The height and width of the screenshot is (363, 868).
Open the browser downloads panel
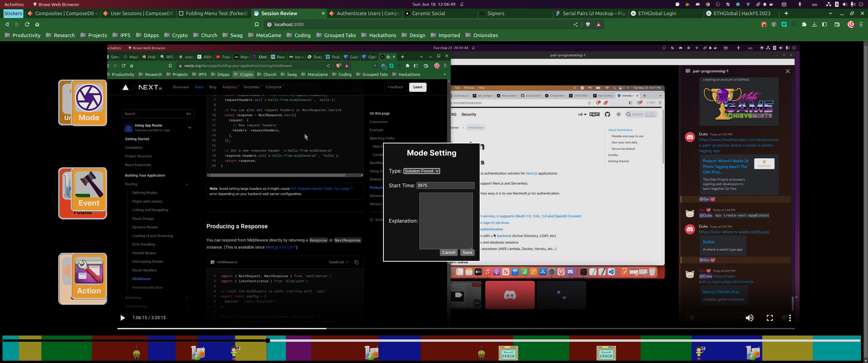click(815, 25)
